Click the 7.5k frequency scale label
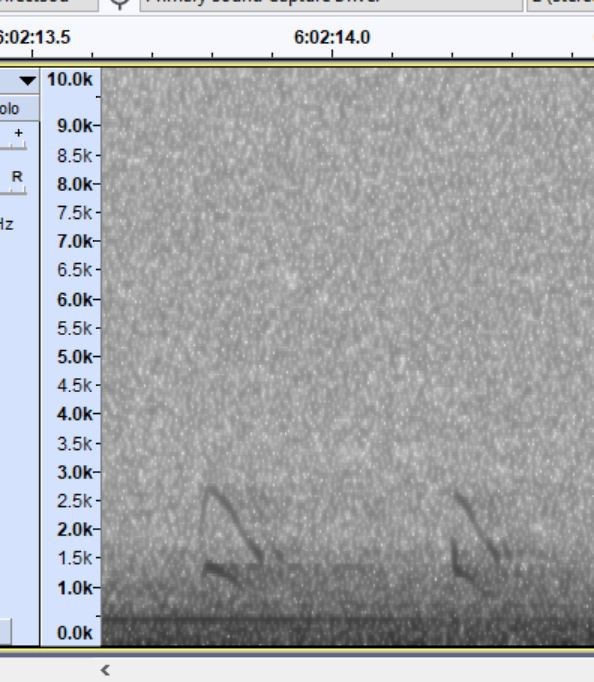 (75, 213)
